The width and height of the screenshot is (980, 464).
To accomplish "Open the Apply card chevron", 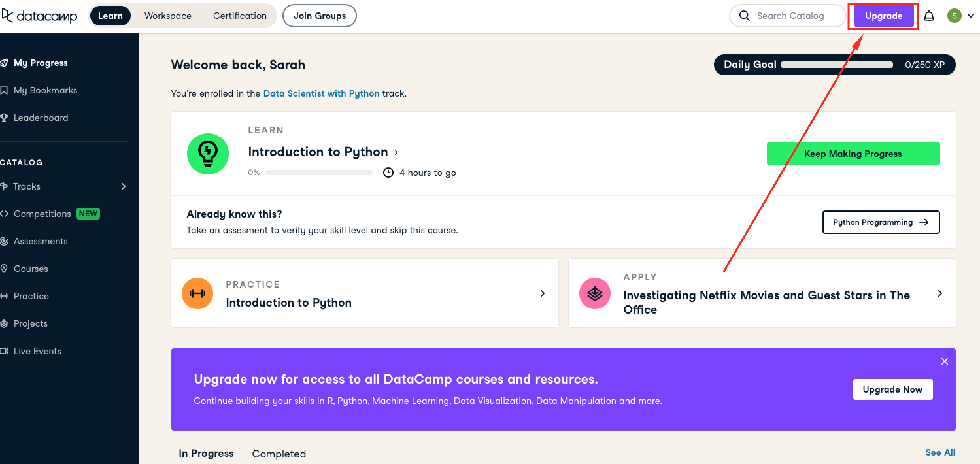I will (x=940, y=293).
